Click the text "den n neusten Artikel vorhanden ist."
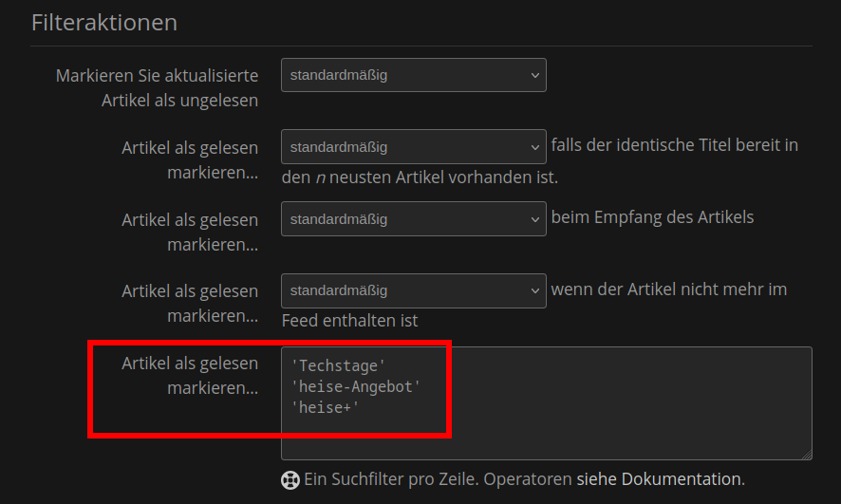Screen dimensions: 841x504 (x=420, y=177)
